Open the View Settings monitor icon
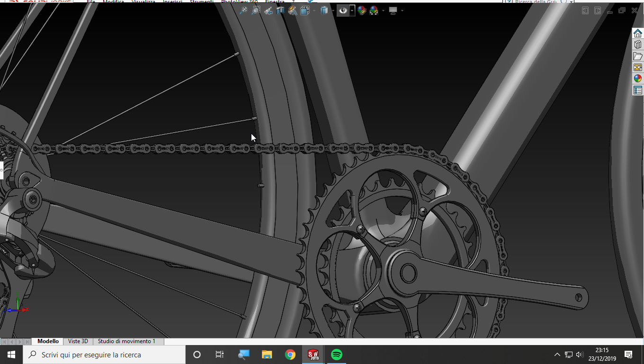 click(393, 10)
